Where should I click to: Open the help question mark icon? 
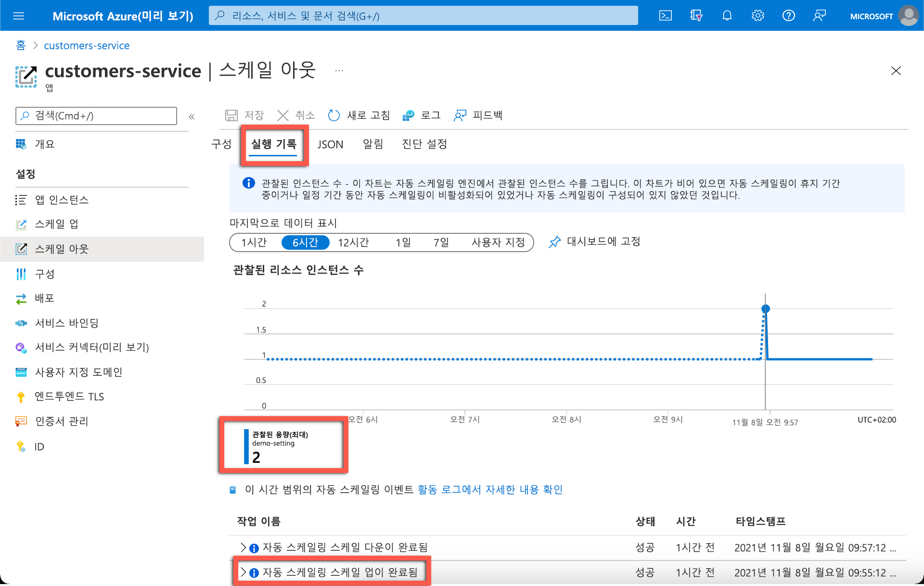(x=788, y=15)
